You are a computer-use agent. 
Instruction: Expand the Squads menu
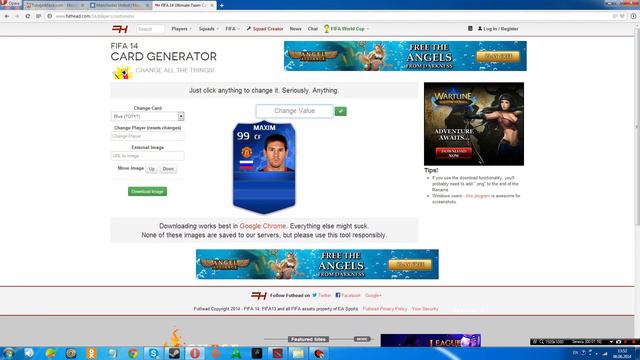[209, 29]
